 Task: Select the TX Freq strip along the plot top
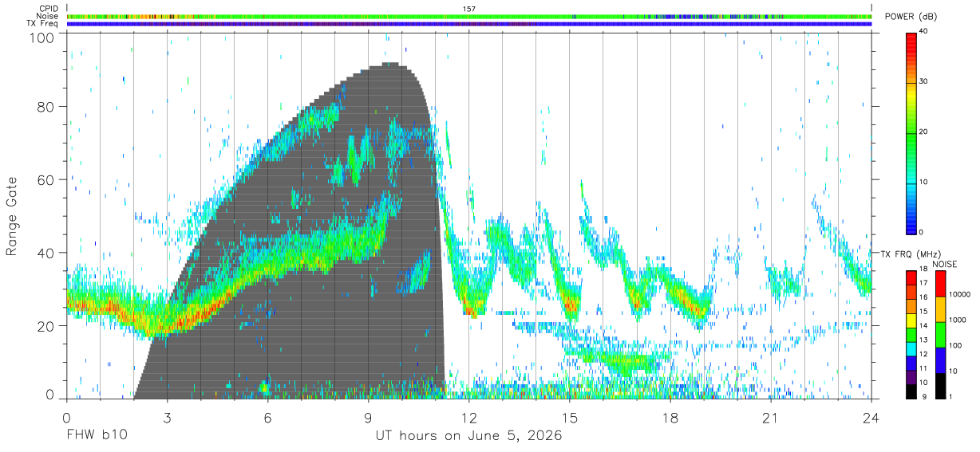click(470, 24)
